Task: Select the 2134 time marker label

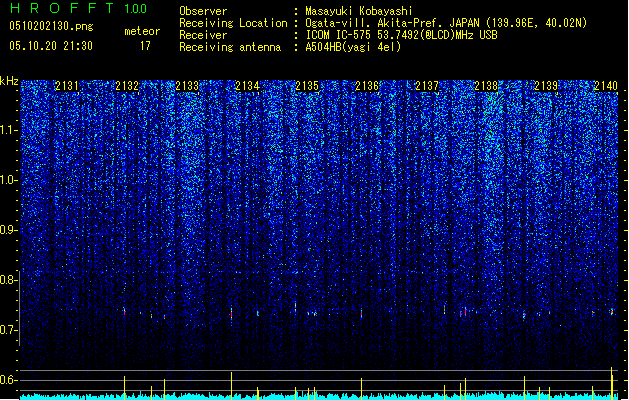Action: click(247, 86)
